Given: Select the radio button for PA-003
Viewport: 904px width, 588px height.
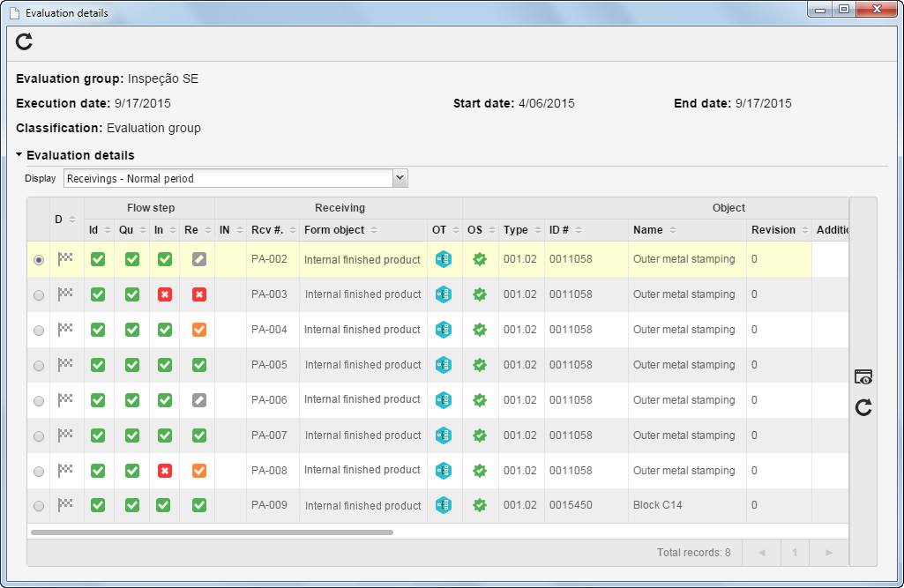Looking at the screenshot, I should tap(39, 295).
